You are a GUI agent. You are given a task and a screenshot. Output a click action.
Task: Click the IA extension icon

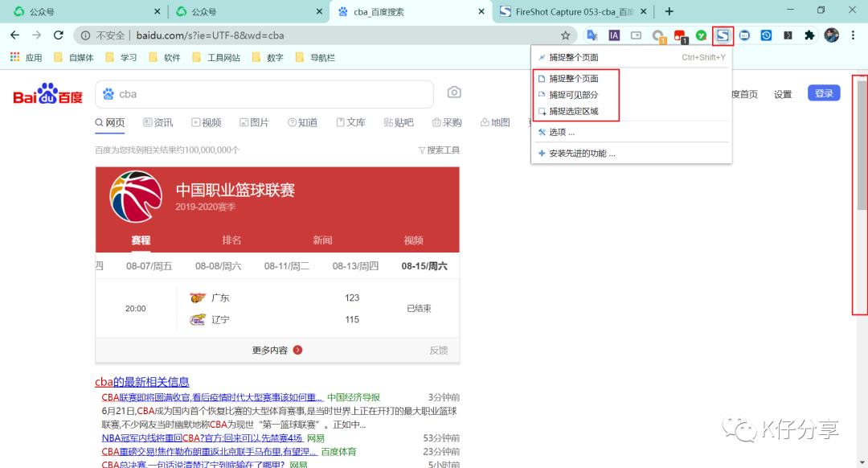tap(614, 35)
